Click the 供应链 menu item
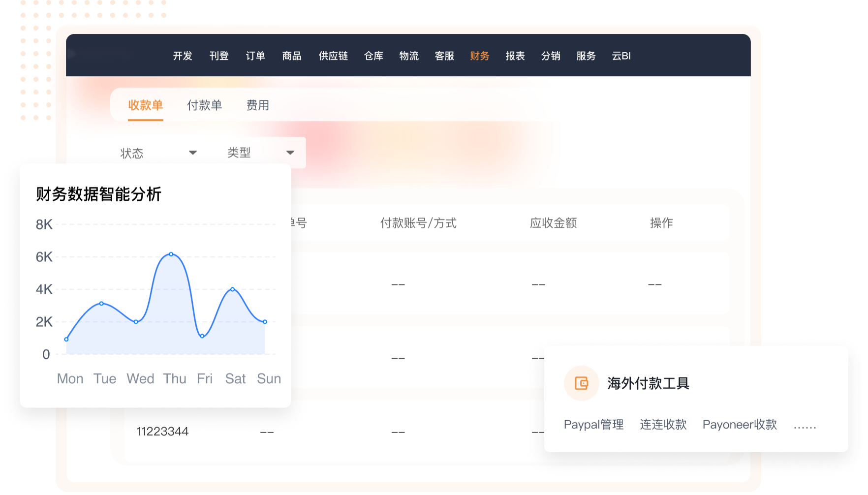This screenshot has width=868, height=495. click(x=333, y=56)
